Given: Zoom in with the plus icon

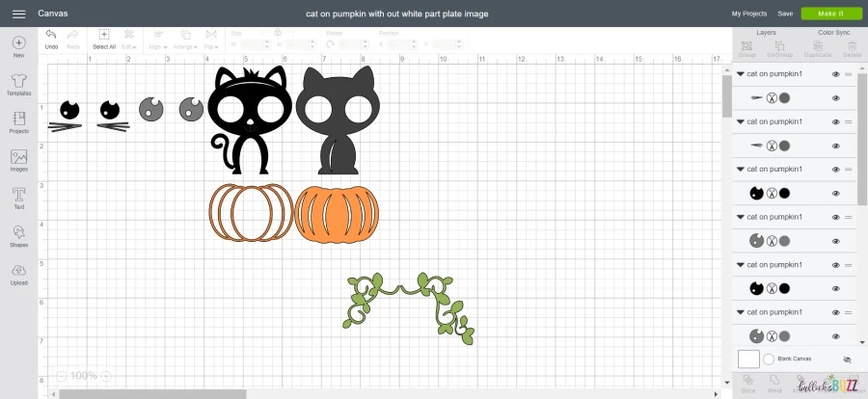Looking at the screenshot, I should point(106,376).
